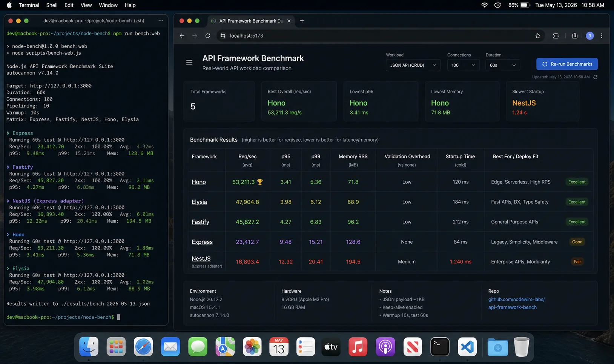Screen dimensions: 614x364
Task: Open the Hono framework link
Action: tap(199, 182)
